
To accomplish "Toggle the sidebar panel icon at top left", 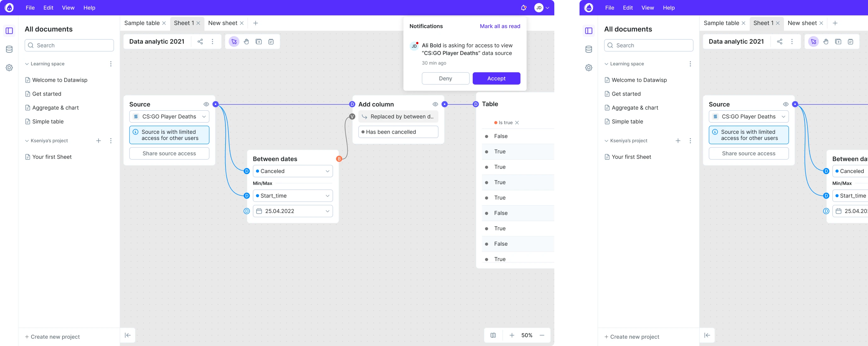I will 9,31.
